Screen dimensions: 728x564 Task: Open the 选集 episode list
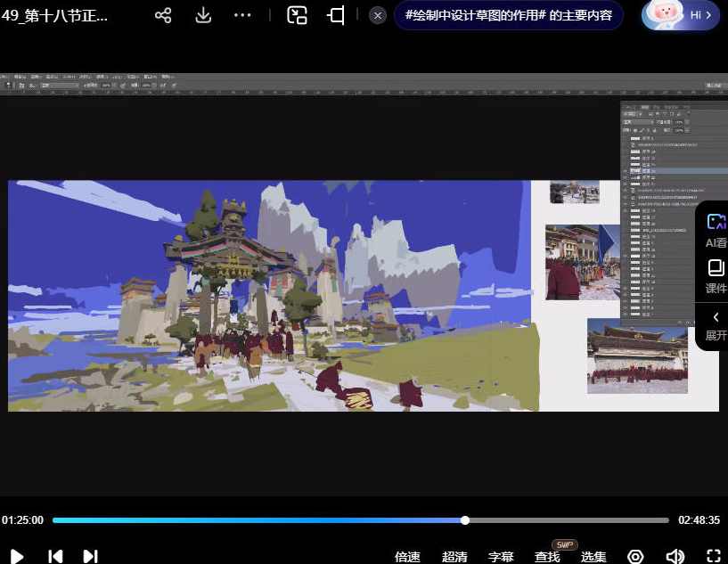(593, 557)
